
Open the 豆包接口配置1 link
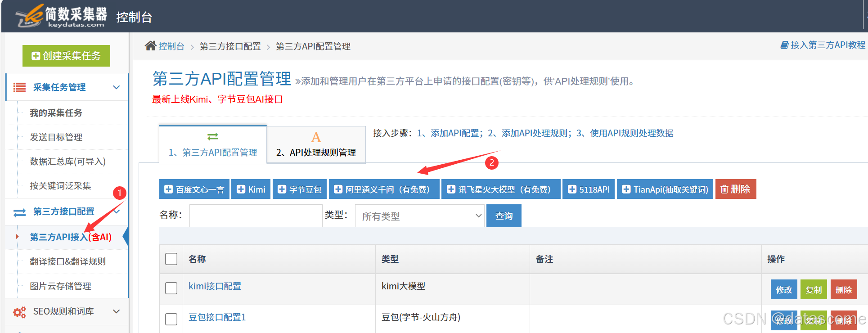click(x=217, y=317)
